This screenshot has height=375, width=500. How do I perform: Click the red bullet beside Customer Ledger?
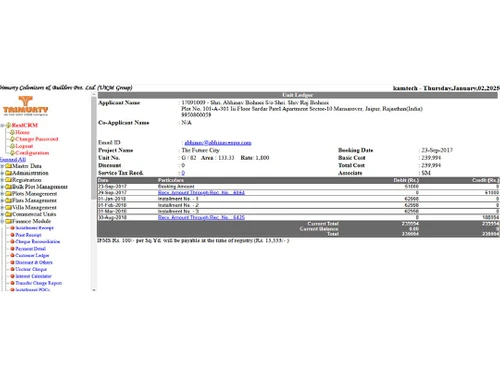[x=12, y=255]
